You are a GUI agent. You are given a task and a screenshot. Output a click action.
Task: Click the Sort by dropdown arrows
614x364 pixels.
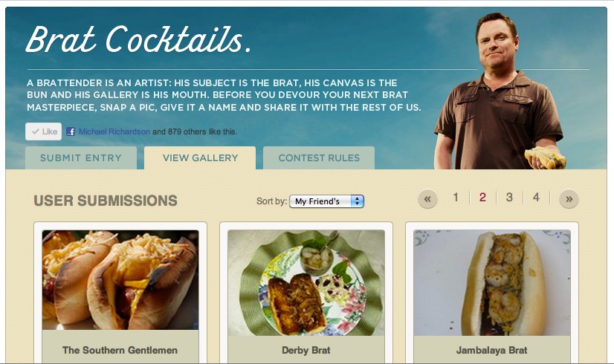tap(357, 201)
